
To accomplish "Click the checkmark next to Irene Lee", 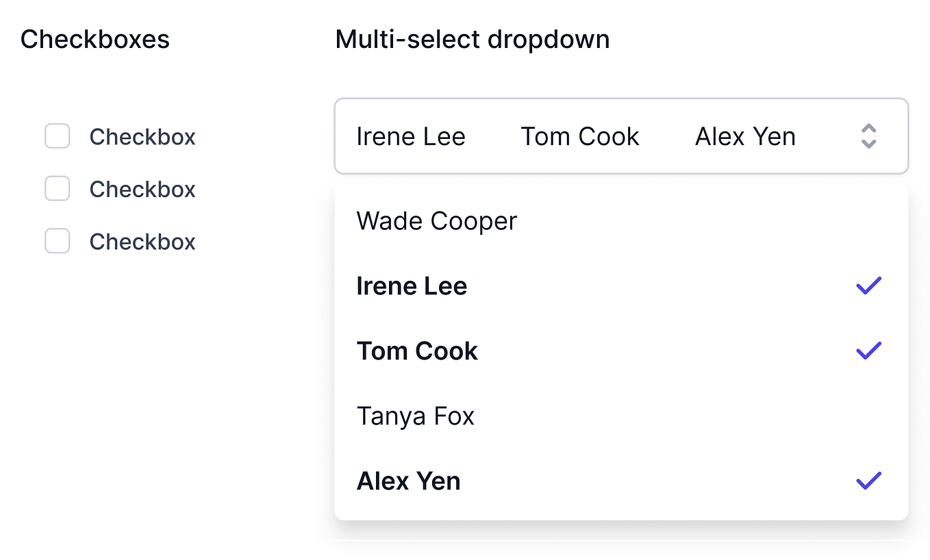I will (868, 285).
